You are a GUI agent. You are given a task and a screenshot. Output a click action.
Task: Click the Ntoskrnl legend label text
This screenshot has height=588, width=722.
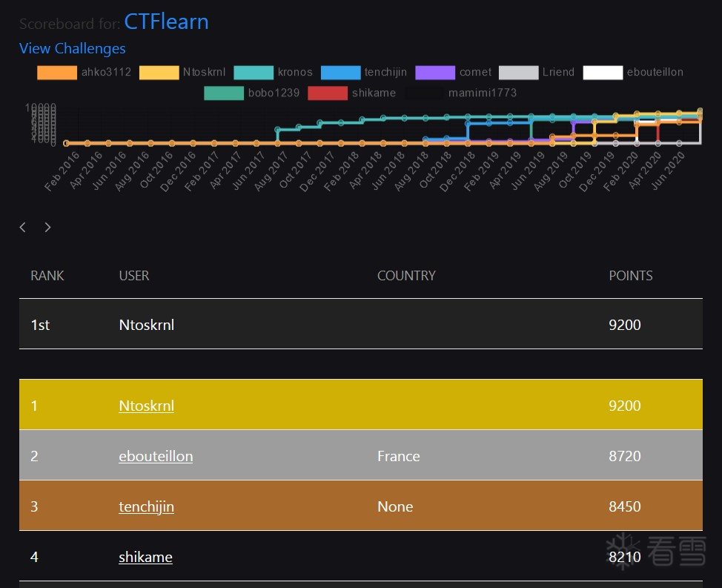(204, 72)
